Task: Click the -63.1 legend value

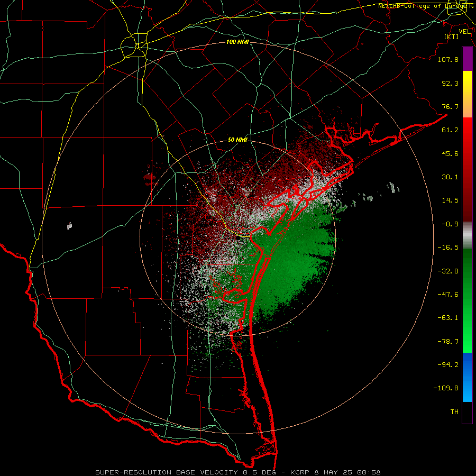Action: (x=448, y=318)
